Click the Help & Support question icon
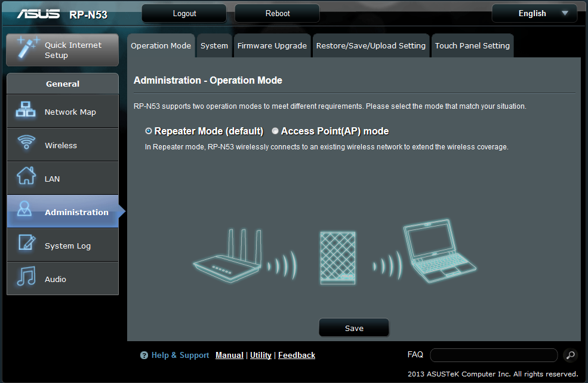The image size is (588, 383). (144, 356)
